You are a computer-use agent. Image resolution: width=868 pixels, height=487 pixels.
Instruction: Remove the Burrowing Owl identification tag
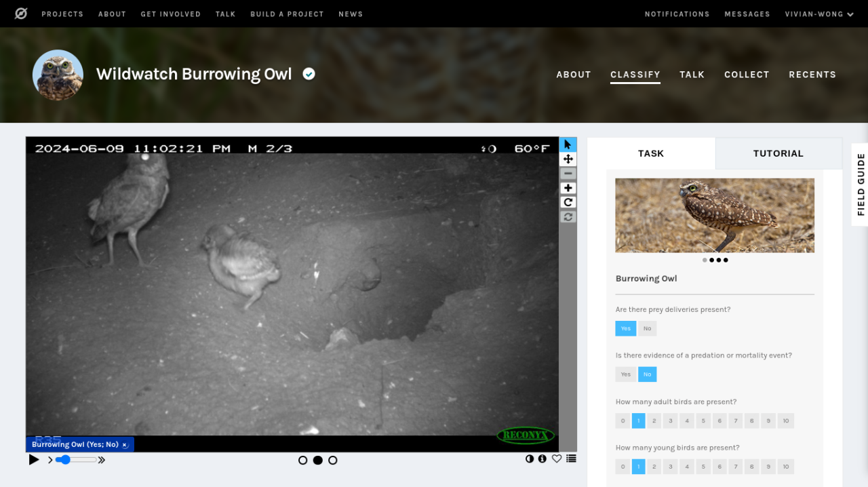tap(125, 445)
